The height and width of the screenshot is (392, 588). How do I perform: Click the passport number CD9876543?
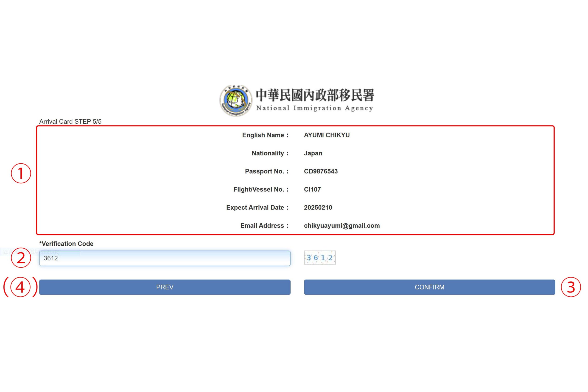[321, 171]
